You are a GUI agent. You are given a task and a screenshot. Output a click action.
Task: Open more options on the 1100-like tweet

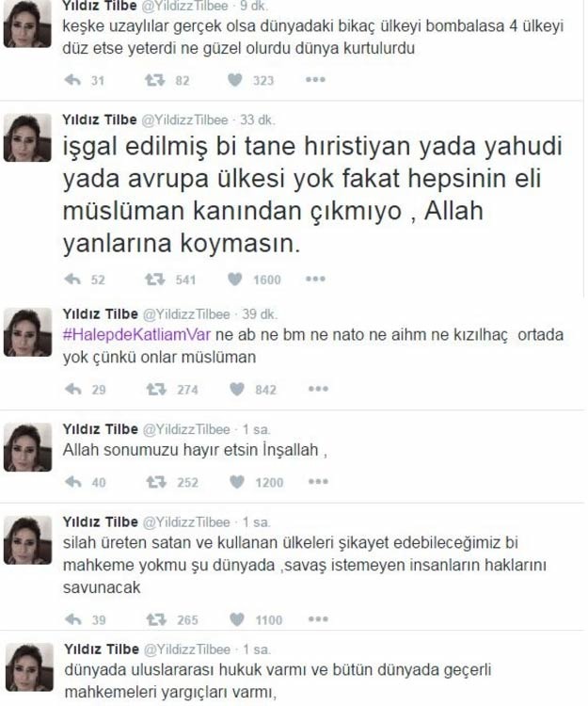point(318,619)
